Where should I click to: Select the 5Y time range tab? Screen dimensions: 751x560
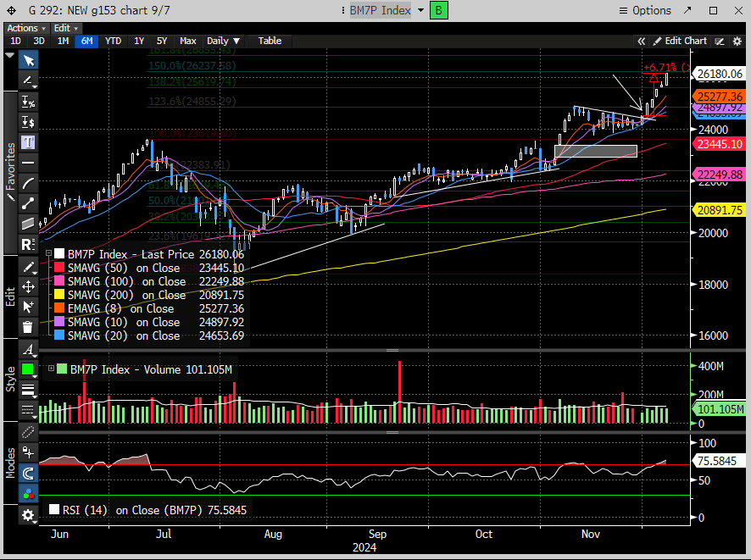162,42
